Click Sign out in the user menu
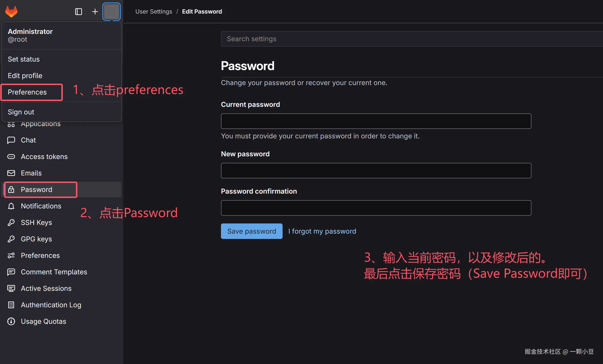Viewport: 603px width, 364px height. coord(21,112)
